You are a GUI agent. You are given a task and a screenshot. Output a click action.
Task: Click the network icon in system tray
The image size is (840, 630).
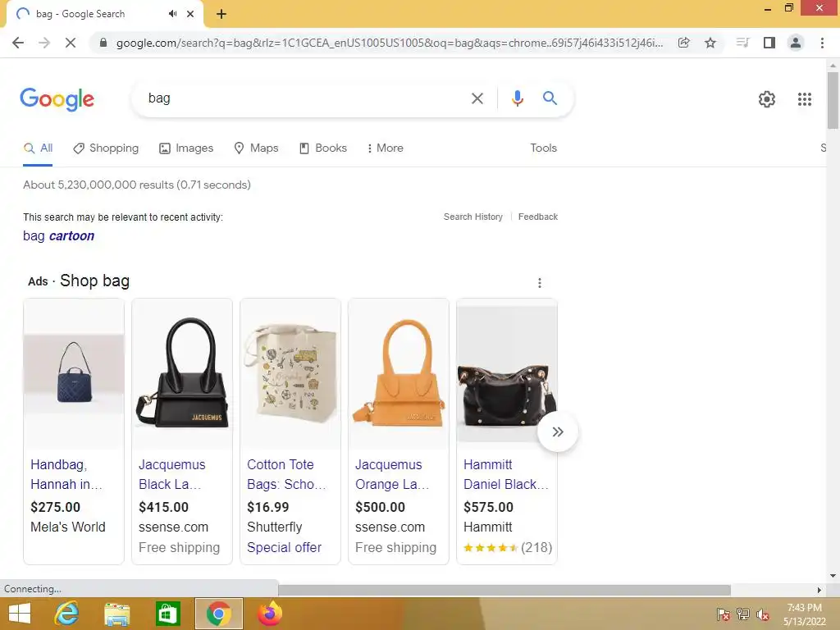[743, 614]
